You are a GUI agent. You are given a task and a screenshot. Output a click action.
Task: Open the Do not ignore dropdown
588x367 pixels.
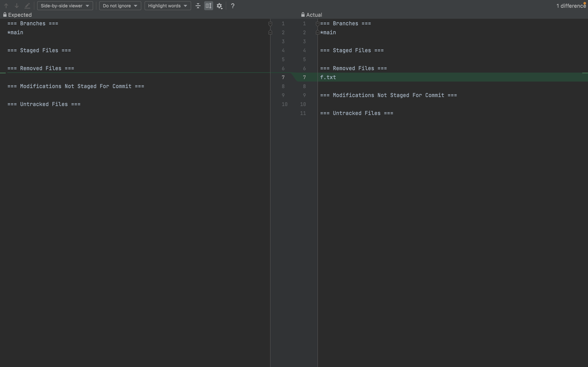point(120,6)
